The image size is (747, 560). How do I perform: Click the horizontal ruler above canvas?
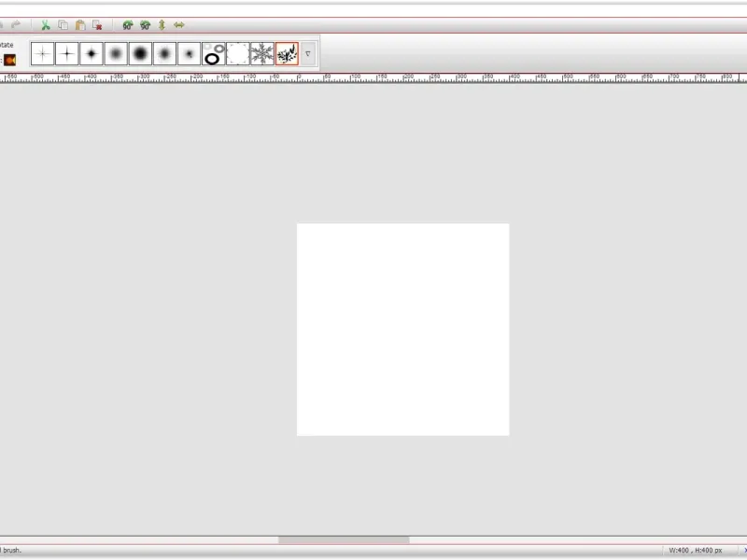click(373, 77)
